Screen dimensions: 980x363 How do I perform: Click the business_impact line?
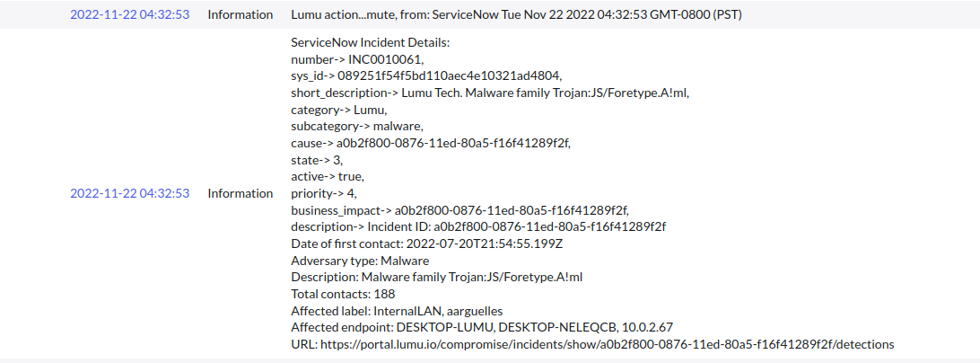(459, 209)
